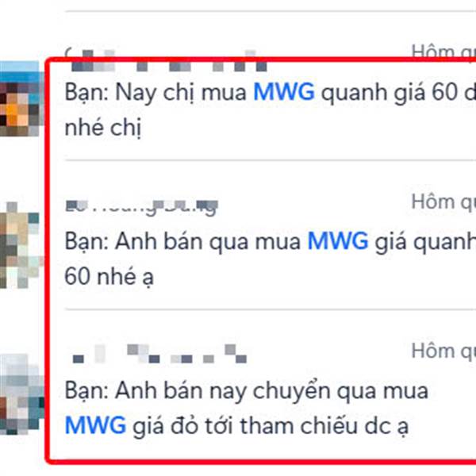
Task: Click the beige pixelated avatar of second chat
Action: click(20, 245)
